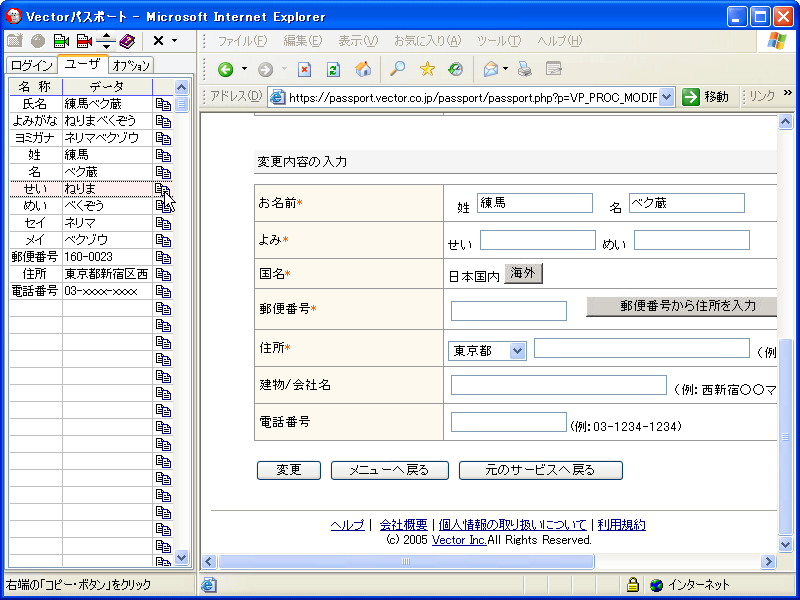800x600 pixels.
Task: Click the grayed notepad icon at toolbar left
Action: tap(15, 41)
